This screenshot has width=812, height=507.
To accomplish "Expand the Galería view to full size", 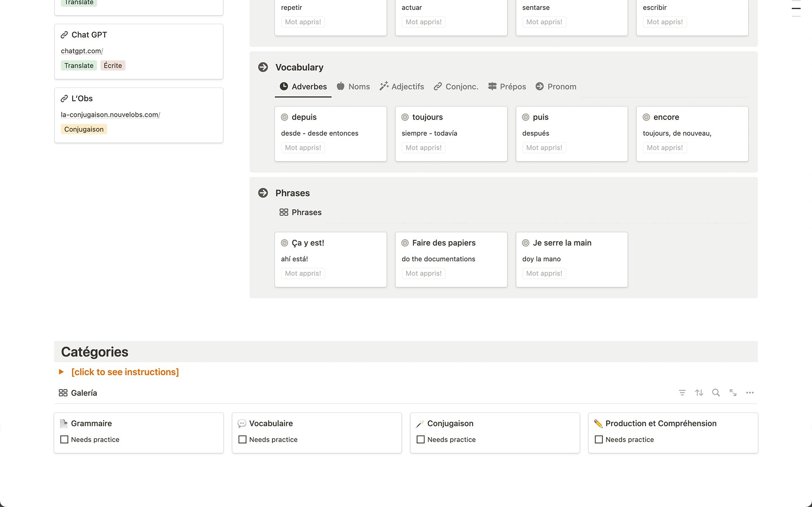I will [733, 392].
